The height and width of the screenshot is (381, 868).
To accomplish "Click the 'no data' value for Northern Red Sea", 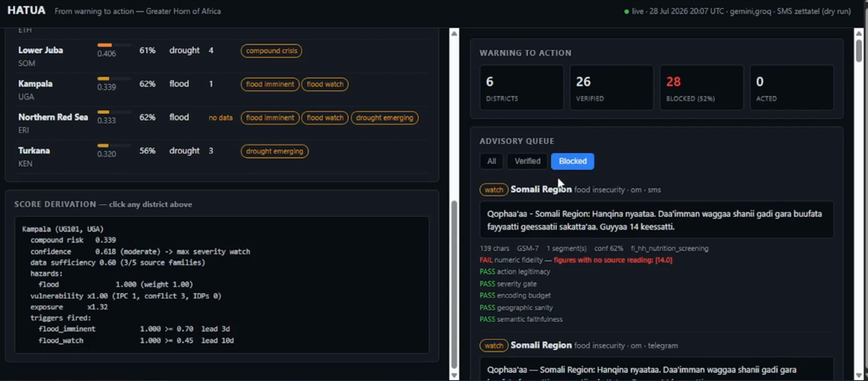I will (221, 118).
